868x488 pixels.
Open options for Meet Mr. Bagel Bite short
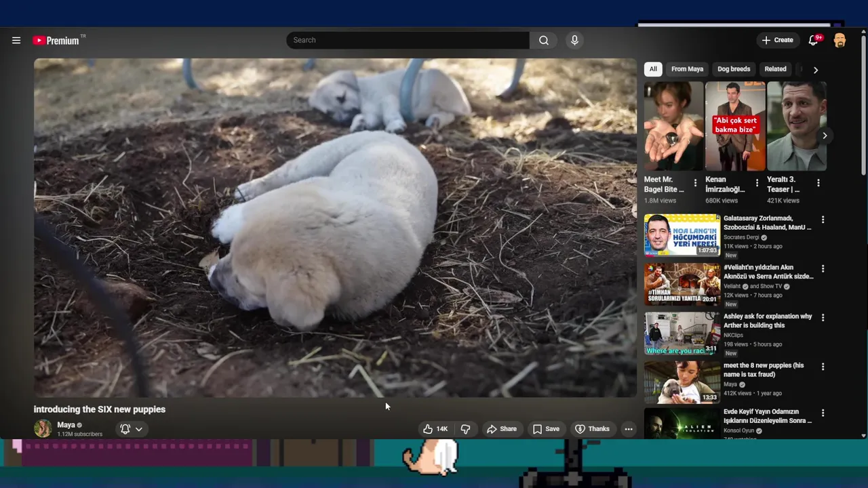695,183
